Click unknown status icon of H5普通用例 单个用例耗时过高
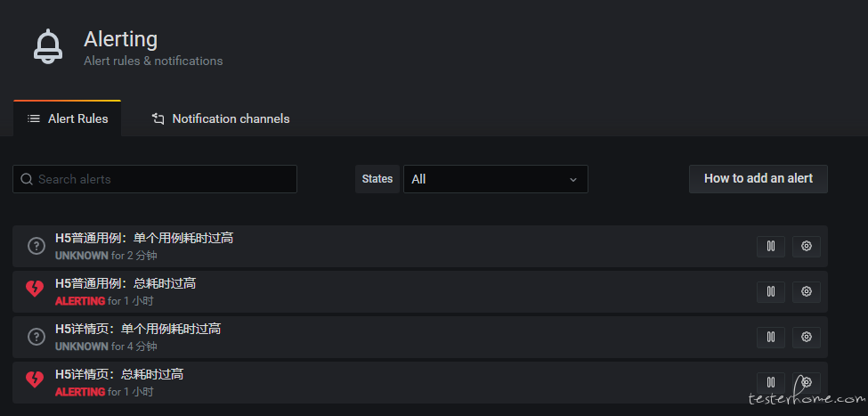868x416 pixels. [37, 246]
